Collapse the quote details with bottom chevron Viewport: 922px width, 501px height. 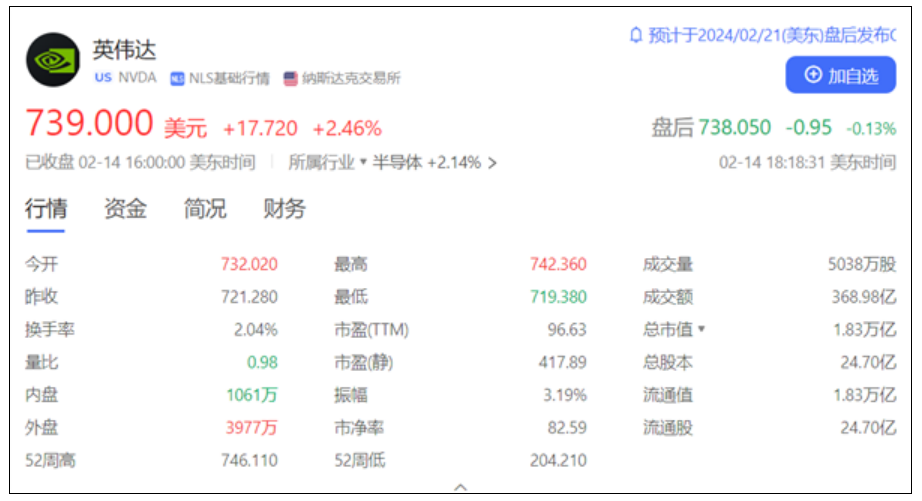point(460,487)
